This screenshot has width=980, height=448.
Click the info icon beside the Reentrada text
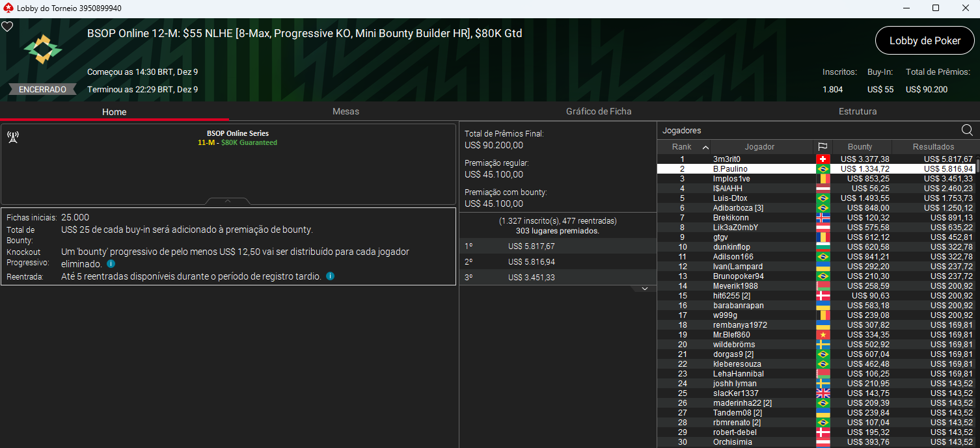(x=330, y=276)
